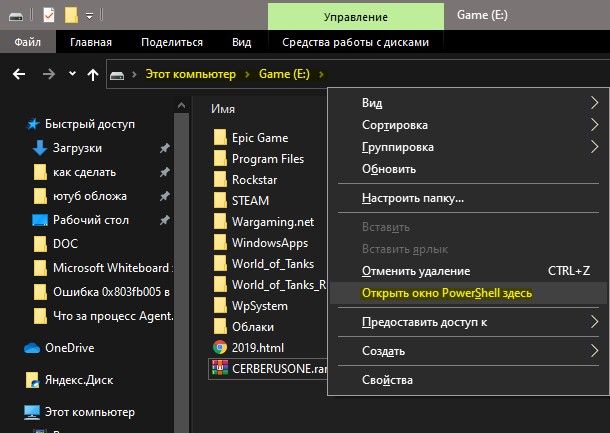Click the Имя column header

[223, 109]
